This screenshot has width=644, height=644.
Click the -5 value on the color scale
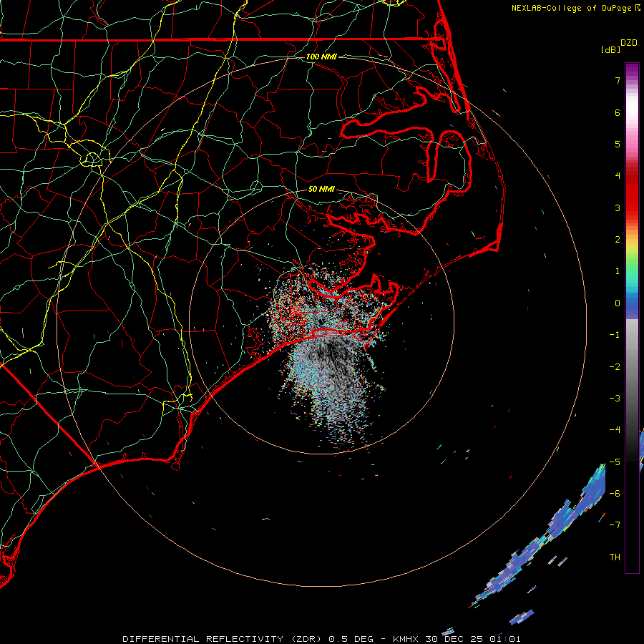(x=615, y=462)
